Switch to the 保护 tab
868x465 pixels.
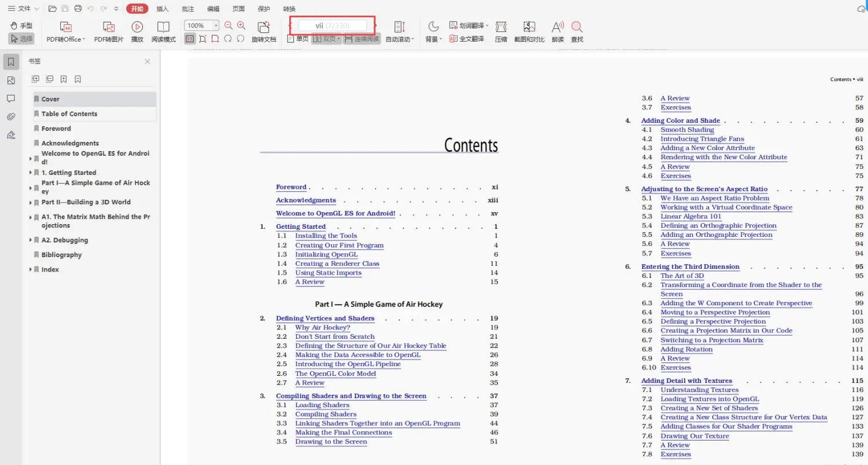click(x=264, y=9)
